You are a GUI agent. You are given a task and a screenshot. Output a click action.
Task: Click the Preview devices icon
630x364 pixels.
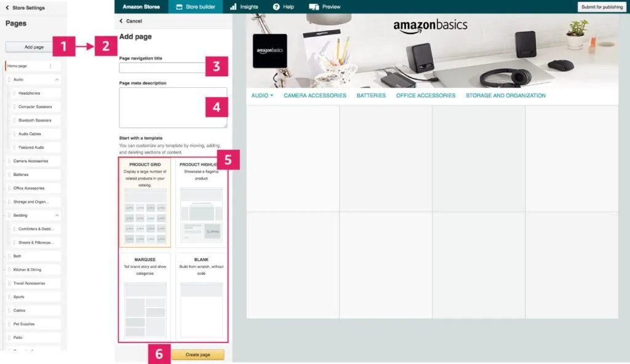coord(314,7)
